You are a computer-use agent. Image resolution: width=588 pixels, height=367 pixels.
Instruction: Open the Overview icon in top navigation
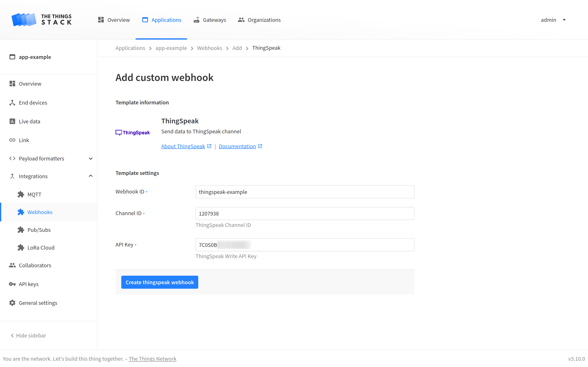101,20
